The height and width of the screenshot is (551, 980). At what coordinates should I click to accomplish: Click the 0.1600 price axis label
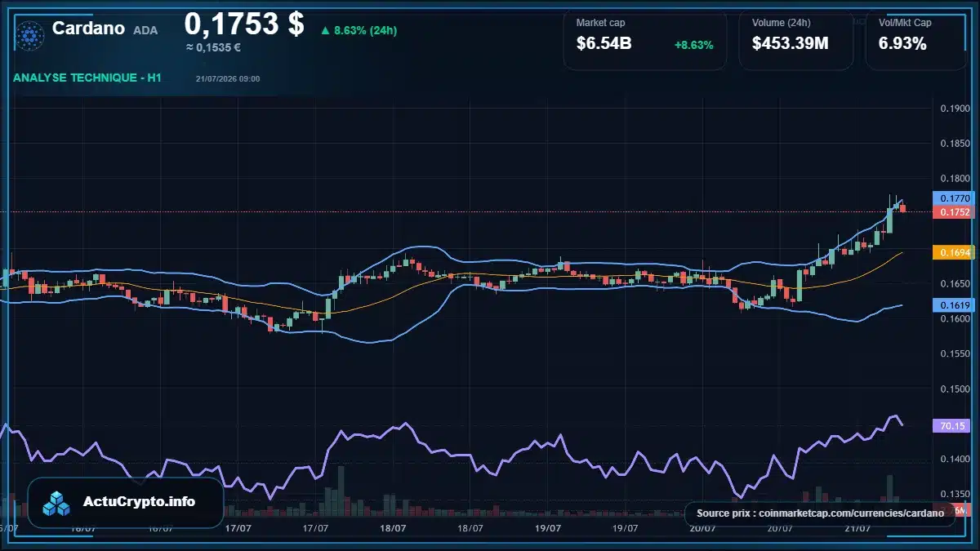click(955, 319)
